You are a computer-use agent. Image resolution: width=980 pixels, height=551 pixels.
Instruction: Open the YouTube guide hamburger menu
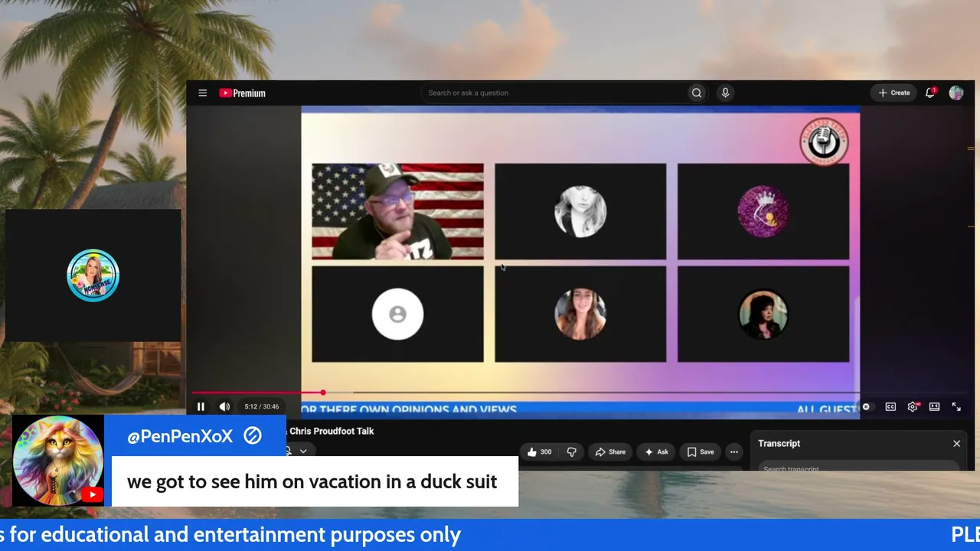[202, 93]
